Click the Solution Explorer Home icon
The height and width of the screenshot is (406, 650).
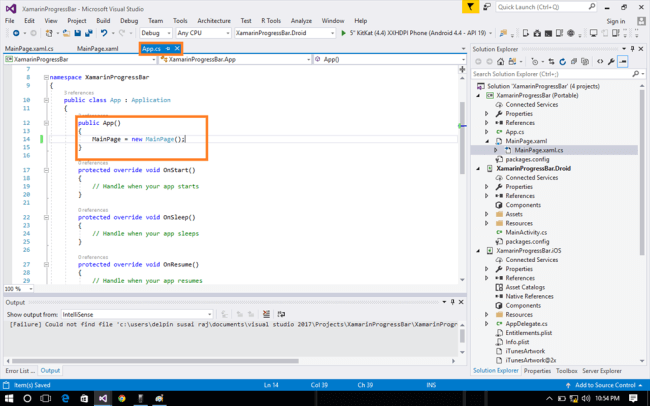503,61
